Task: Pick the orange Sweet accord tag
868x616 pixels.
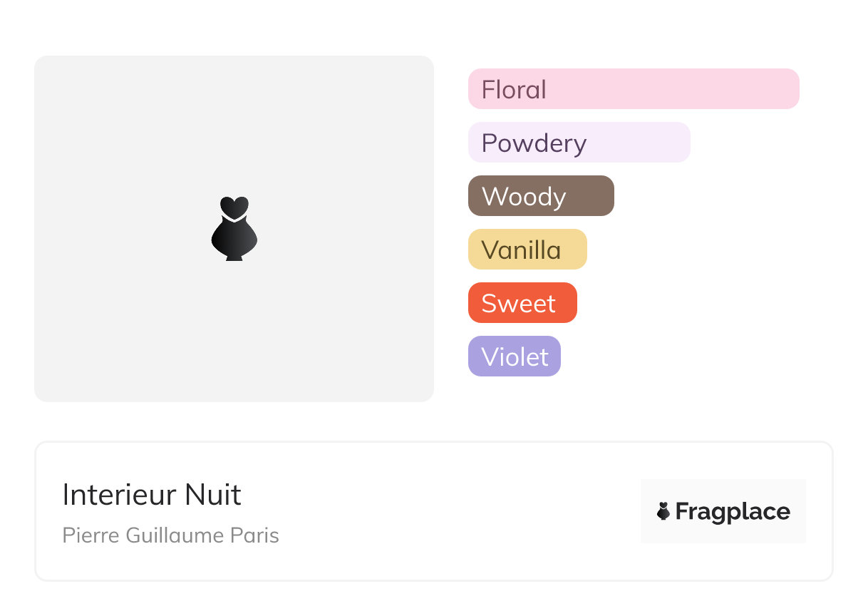Action: (522, 303)
